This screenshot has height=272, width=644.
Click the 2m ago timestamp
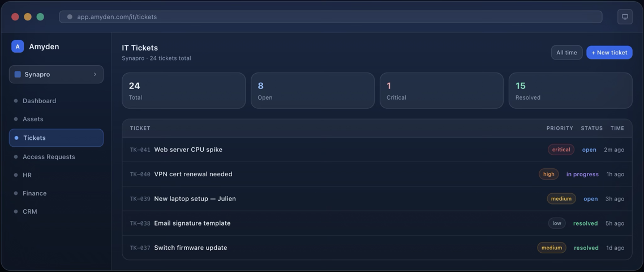(614, 150)
